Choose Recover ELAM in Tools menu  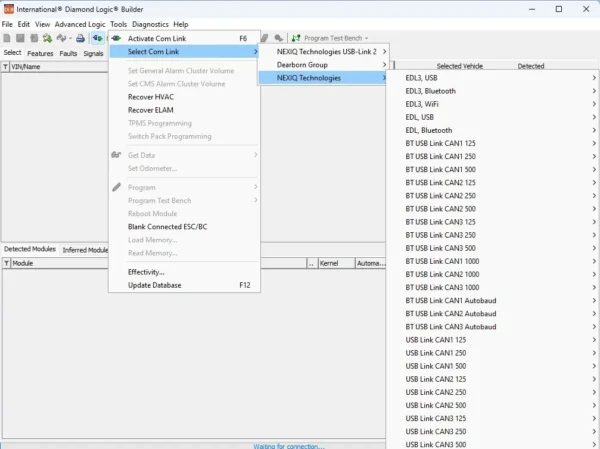click(x=184, y=110)
